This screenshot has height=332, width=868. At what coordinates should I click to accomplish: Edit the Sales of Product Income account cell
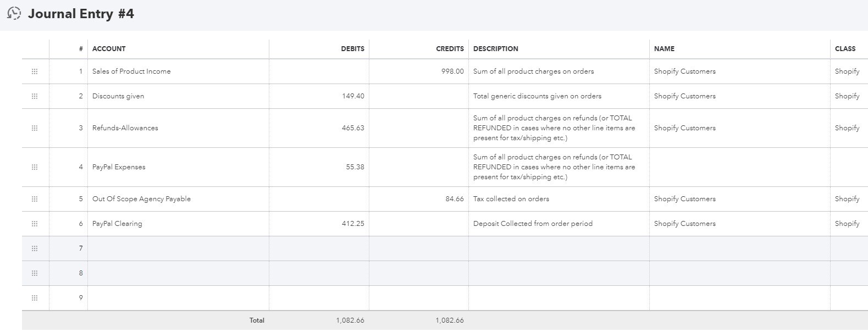tap(178, 71)
